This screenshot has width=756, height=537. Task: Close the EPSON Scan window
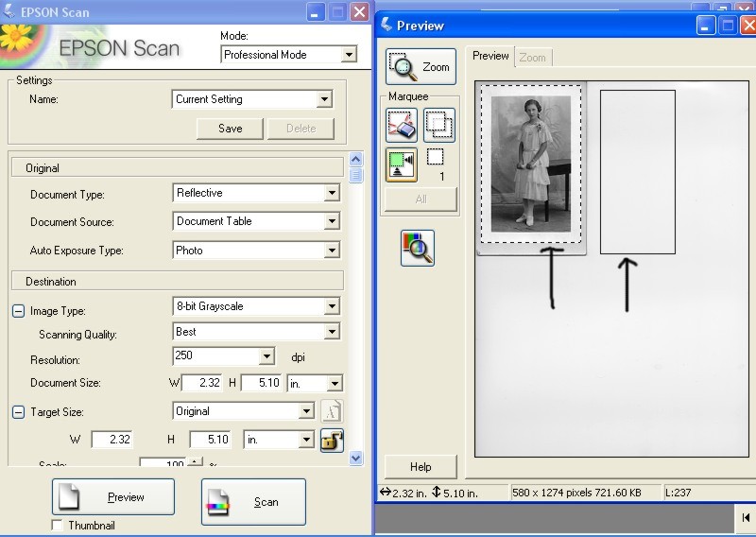tap(359, 12)
